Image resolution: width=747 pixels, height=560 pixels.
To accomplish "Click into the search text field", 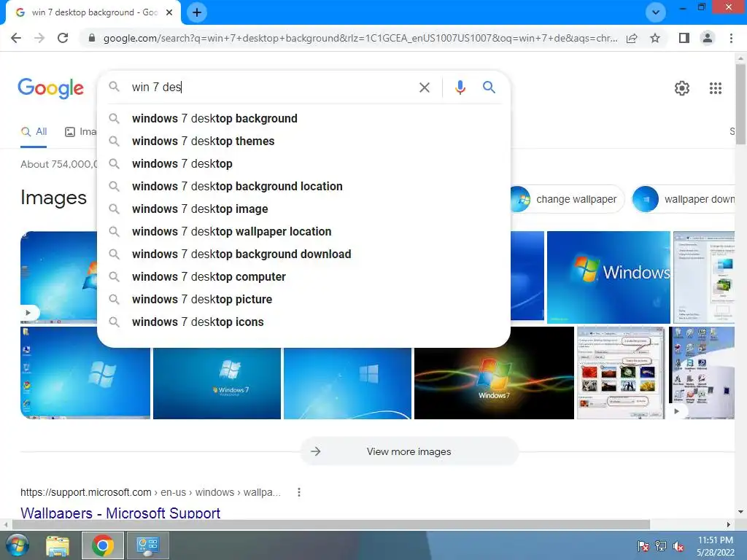I will [271, 87].
